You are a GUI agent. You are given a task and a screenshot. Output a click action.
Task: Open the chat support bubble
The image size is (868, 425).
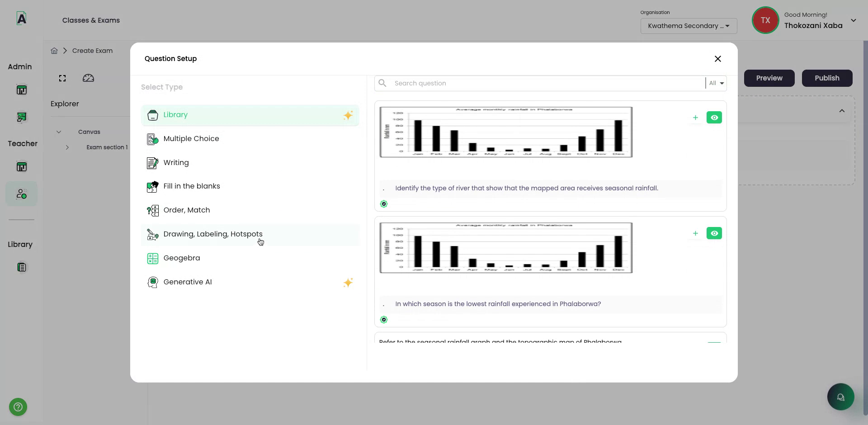coord(840,397)
